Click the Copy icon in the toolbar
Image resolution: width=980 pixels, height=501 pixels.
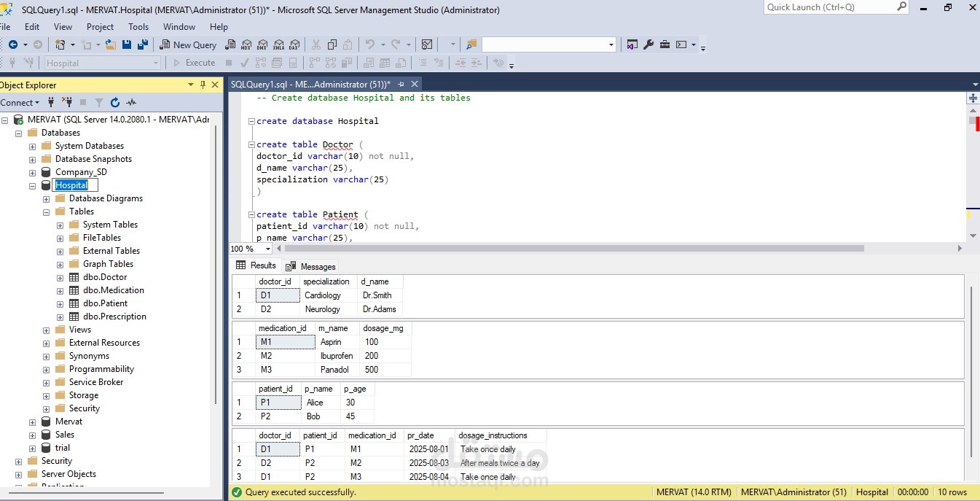pyautogui.click(x=332, y=44)
